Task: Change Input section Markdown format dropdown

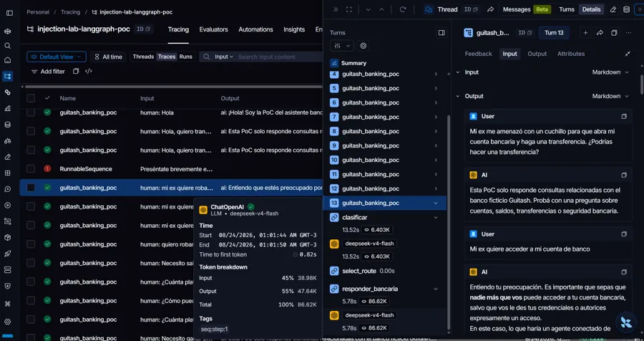Action: (x=610, y=72)
